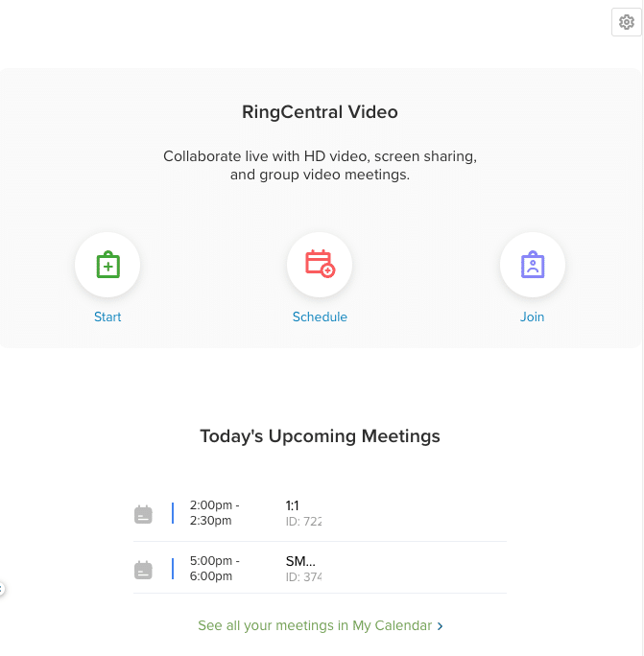The image size is (644, 656).
Task: Select the 5:00pm - 6:00pm time slot
Action: pos(214,569)
